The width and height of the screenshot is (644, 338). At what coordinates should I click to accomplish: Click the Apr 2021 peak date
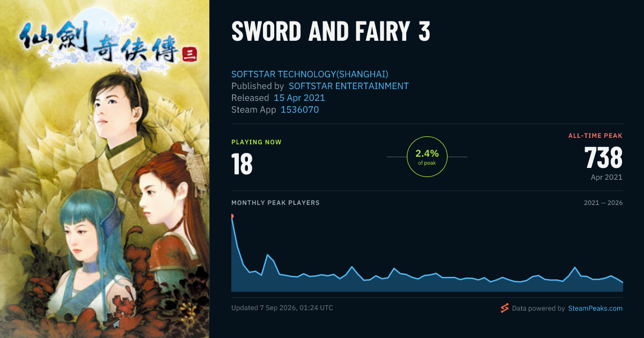click(x=605, y=177)
